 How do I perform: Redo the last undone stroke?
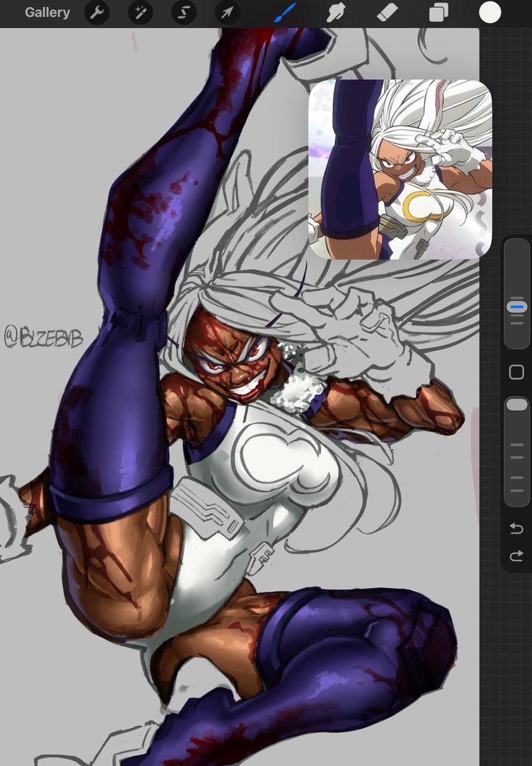pyautogui.click(x=517, y=557)
